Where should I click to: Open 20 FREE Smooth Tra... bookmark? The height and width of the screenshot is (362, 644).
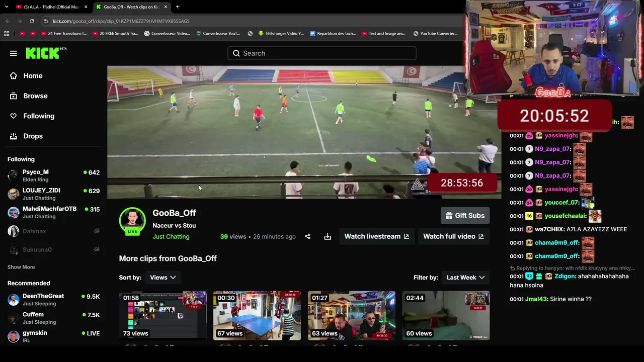(x=115, y=34)
